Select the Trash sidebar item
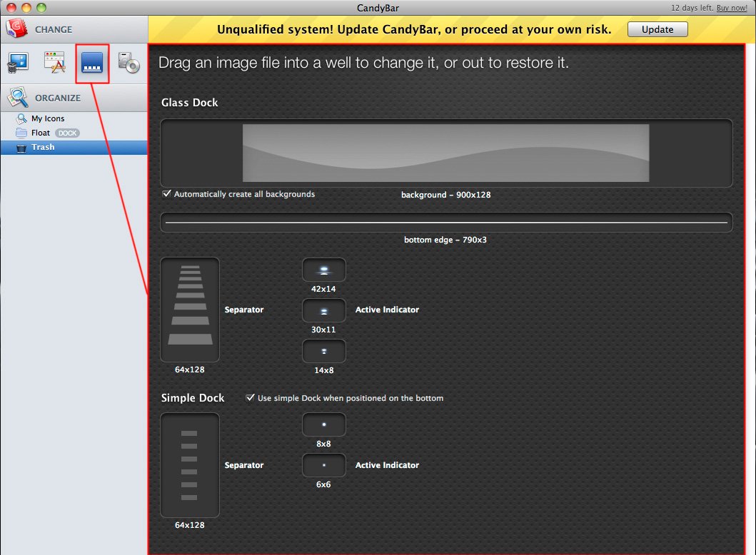 74,148
